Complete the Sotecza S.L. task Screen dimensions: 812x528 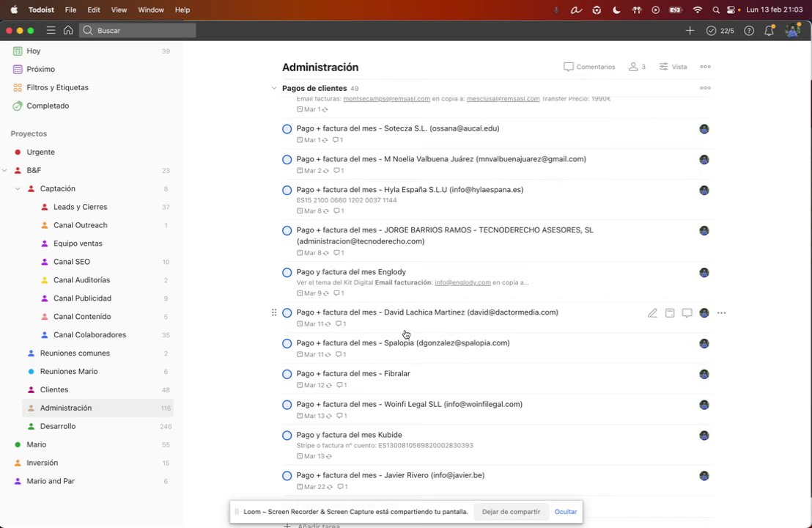tap(287, 129)
